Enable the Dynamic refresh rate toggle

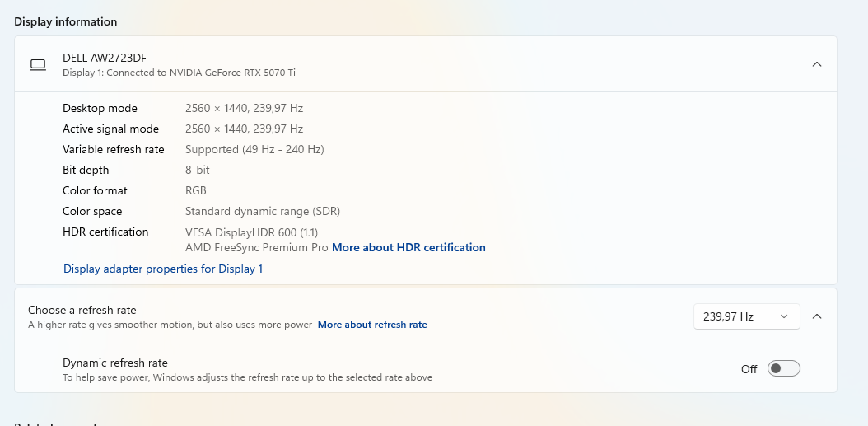[x=783, y=368]
